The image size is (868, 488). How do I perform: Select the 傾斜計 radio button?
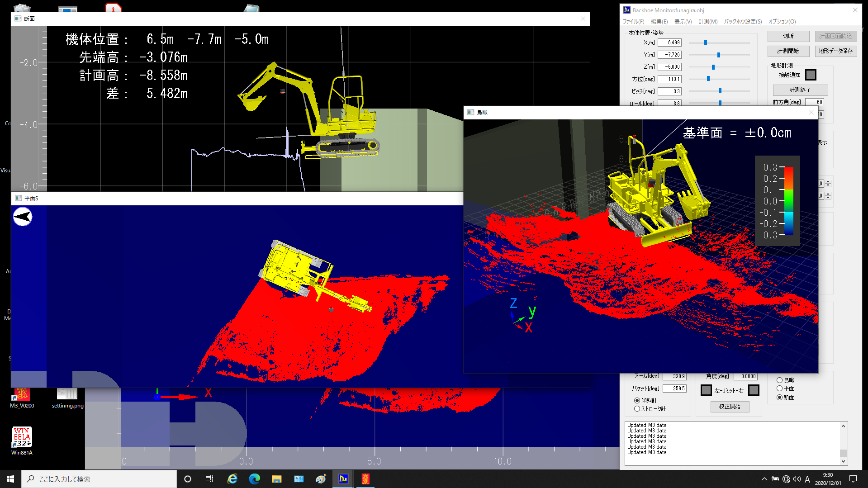[637, 400]
